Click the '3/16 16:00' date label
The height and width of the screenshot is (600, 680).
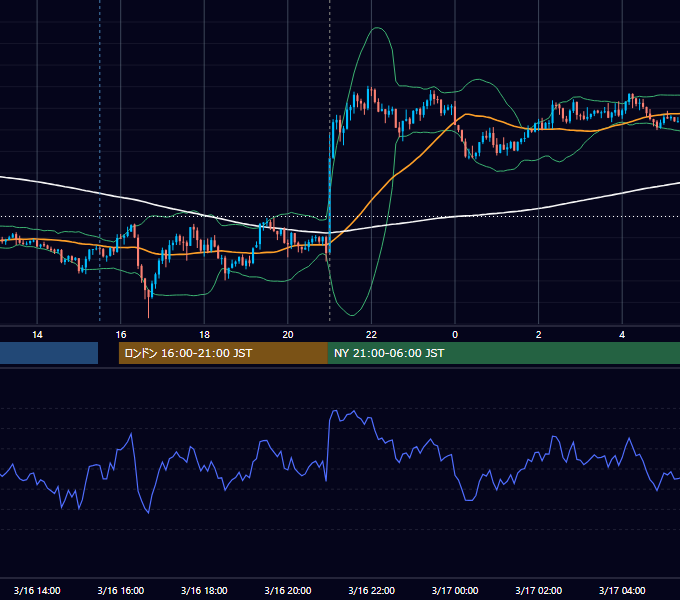click(x=121, y=590)
